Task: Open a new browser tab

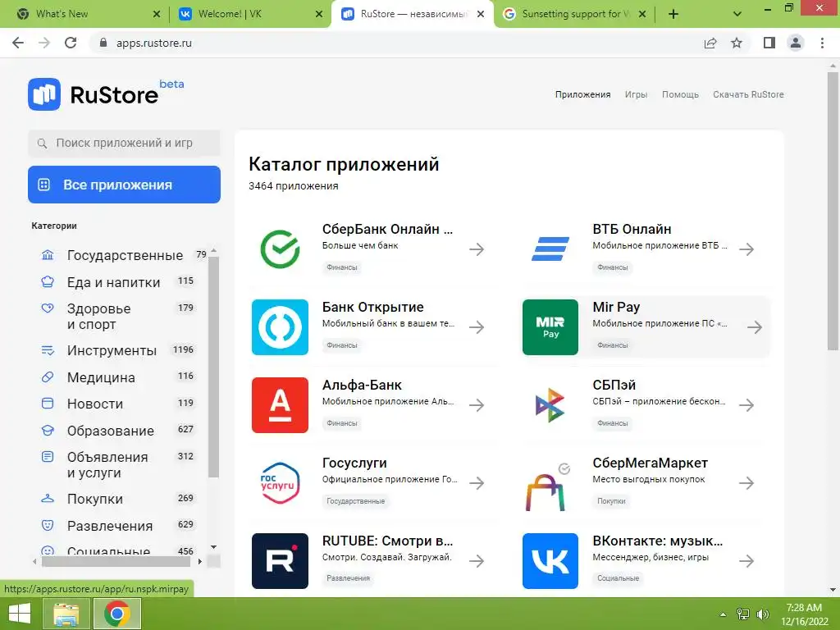Action: pyautogui.click(x=673, y=14)
